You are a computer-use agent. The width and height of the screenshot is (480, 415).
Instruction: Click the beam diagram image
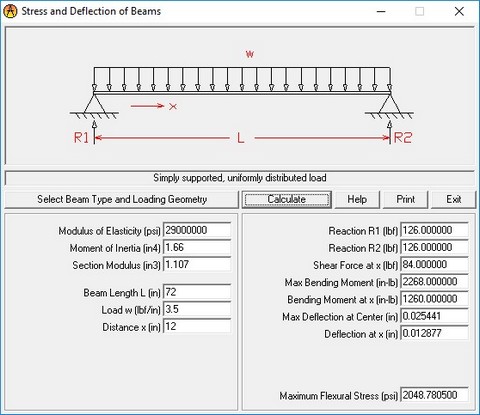(x=240, y=96)
